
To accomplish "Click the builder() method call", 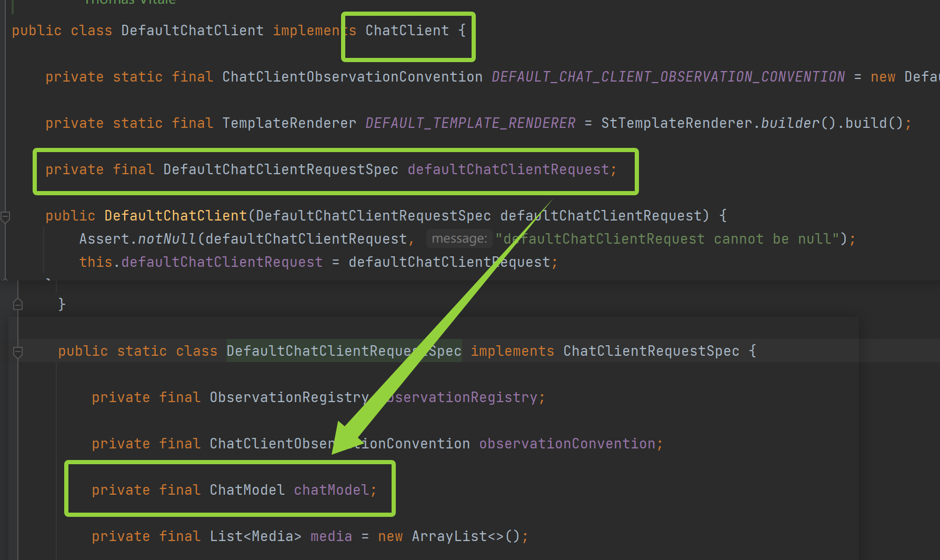I will click(x=789, y=123).
